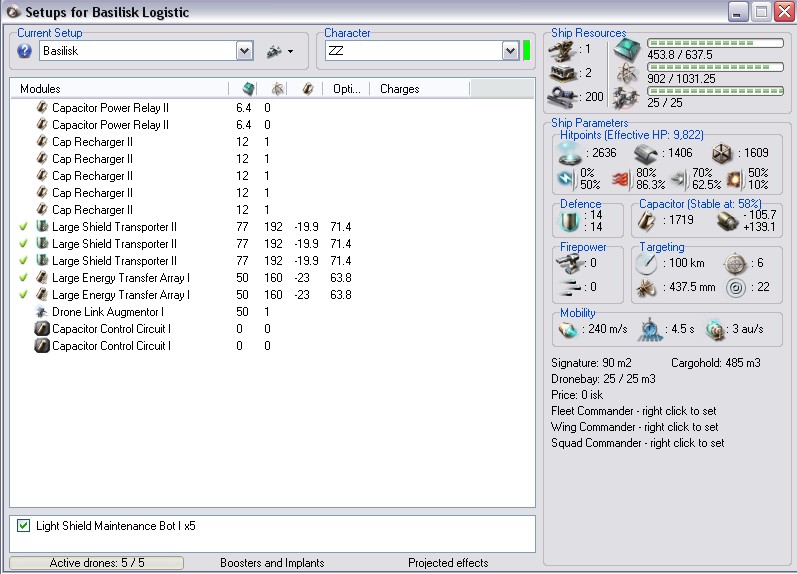The height and width of the screenshot is (574, 797).
Task: Click the CPU resource icon
Action: pos(627,50)
